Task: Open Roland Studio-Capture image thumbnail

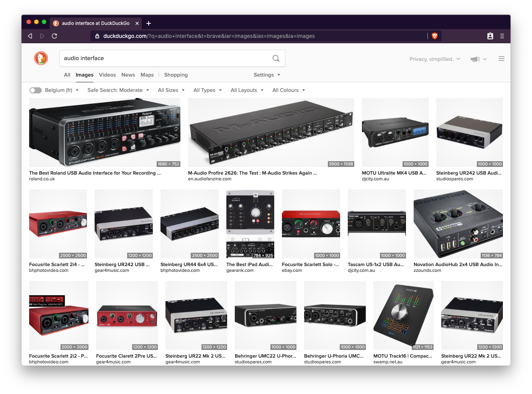Action: pyautogui.click(x=105, y=132)
